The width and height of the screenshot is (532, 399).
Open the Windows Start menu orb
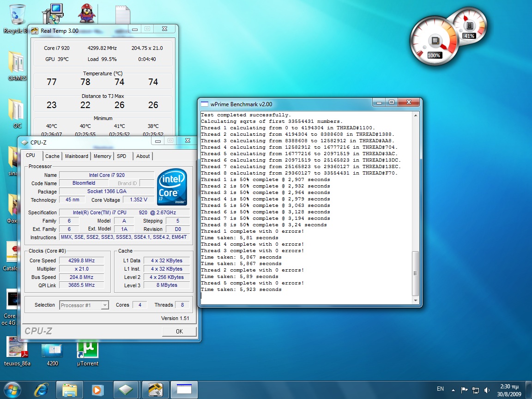pyautogui.click(x=12, y=390)
